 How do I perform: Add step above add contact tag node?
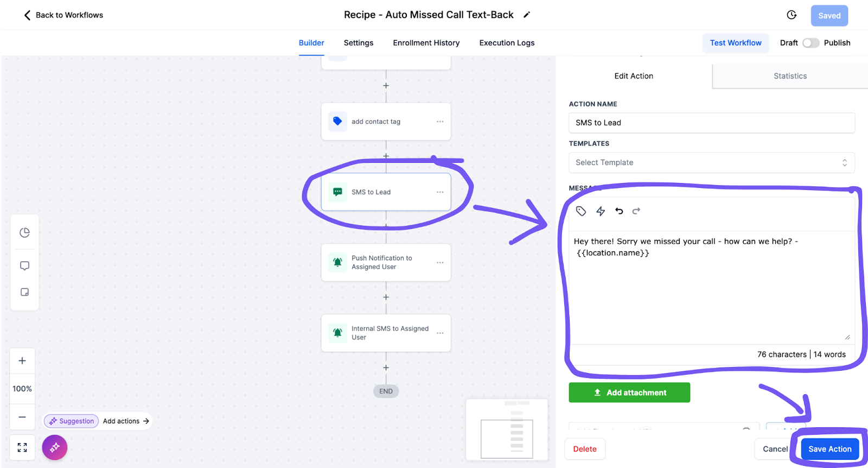click(x=386, y=86)
